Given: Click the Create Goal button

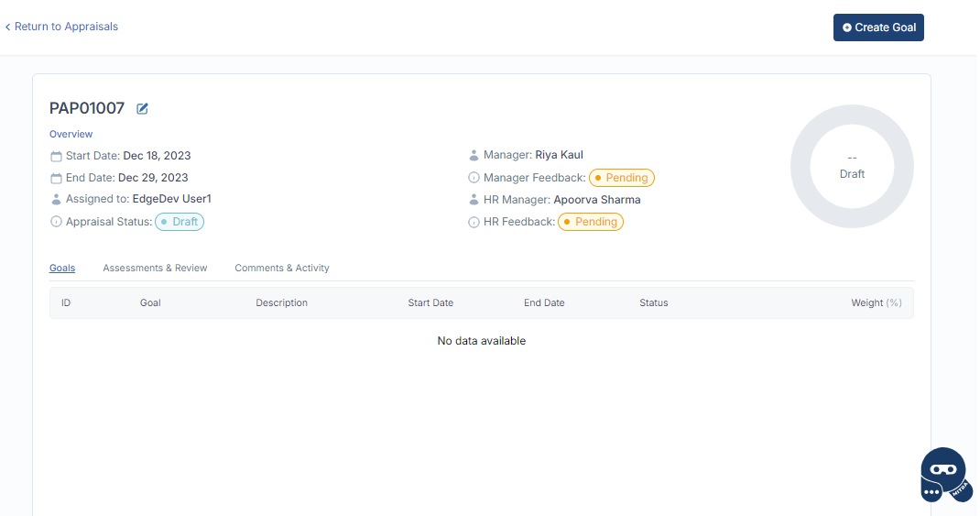Looking at the screenshot, I should pos(878,27).
